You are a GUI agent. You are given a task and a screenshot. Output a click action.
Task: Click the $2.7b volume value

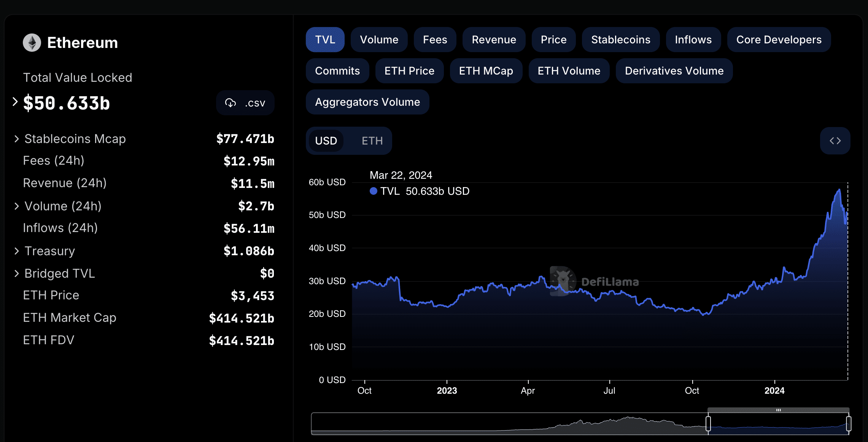pos(256,206)
